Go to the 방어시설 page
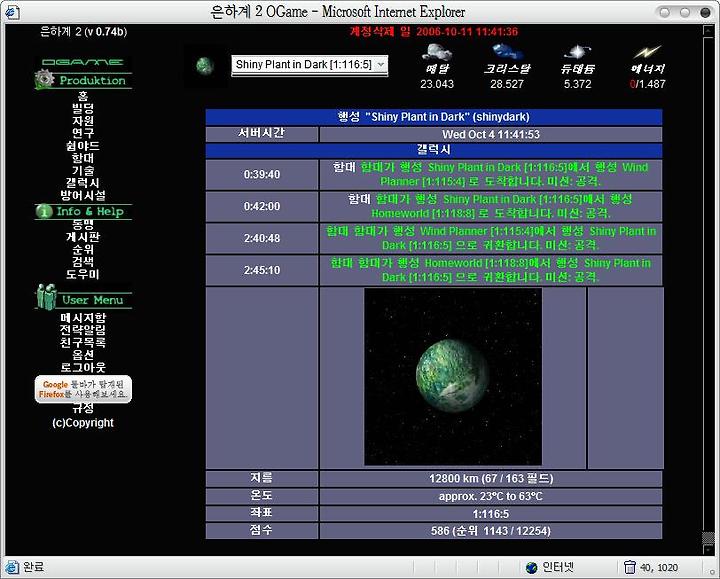 pos(83,195)
